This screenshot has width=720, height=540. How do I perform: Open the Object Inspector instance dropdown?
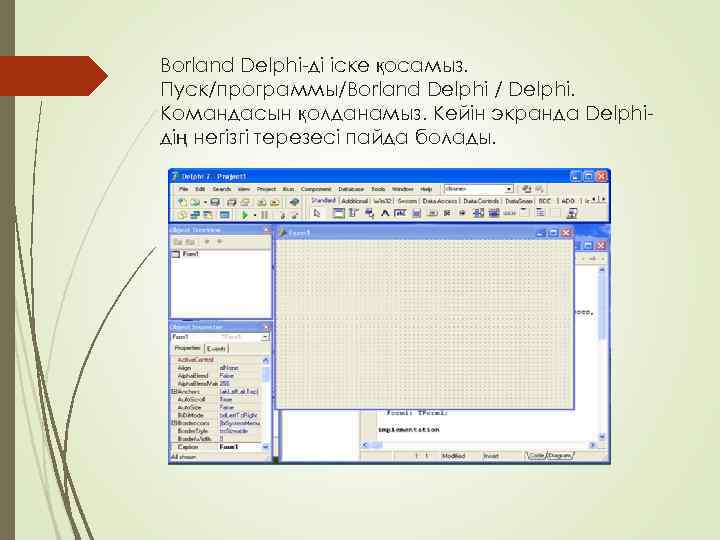(x=265, y=337)
